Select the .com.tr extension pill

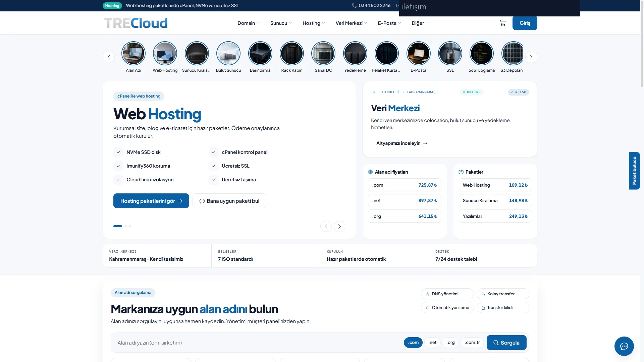[x=472, y=343]
